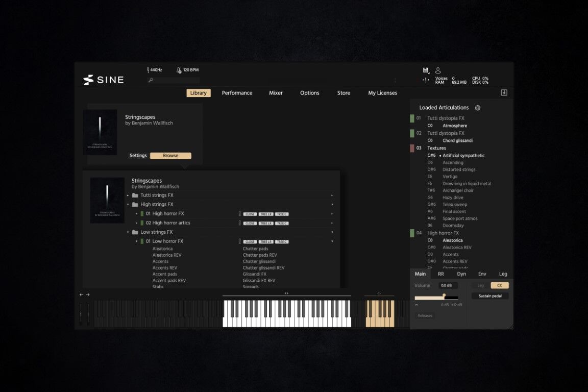Click the 0.0 dB volume value field
The image size is (588, 392).
pos(448,285)
